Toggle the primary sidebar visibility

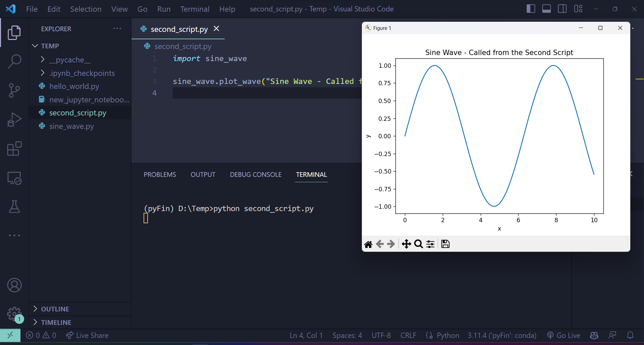(x=531, y=9)
